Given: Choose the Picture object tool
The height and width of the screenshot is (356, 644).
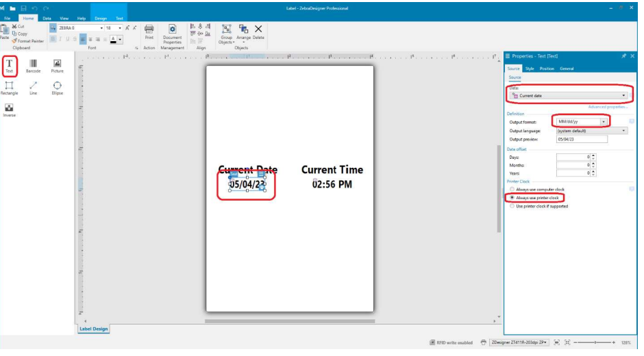Looking at the screenshot, I should pyautogui.click(x=57, y=66).
